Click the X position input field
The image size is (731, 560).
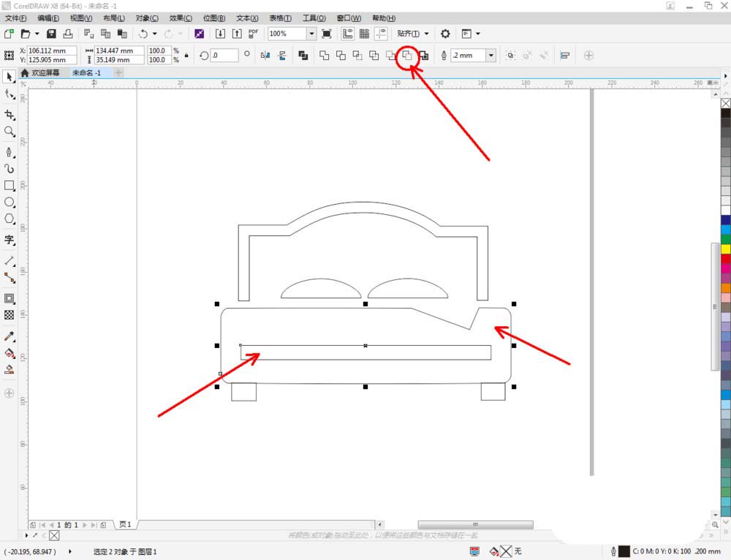pos(52,50)
